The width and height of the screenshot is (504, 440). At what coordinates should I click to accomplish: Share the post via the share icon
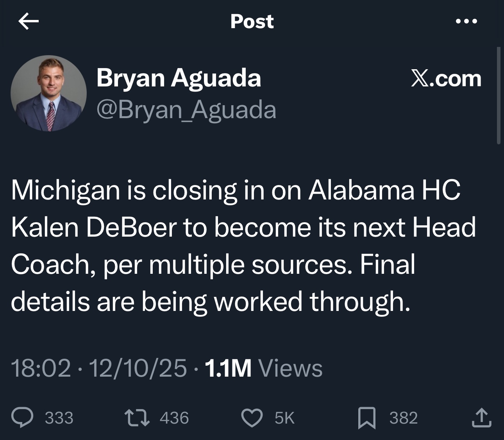[x=481, y=417]
